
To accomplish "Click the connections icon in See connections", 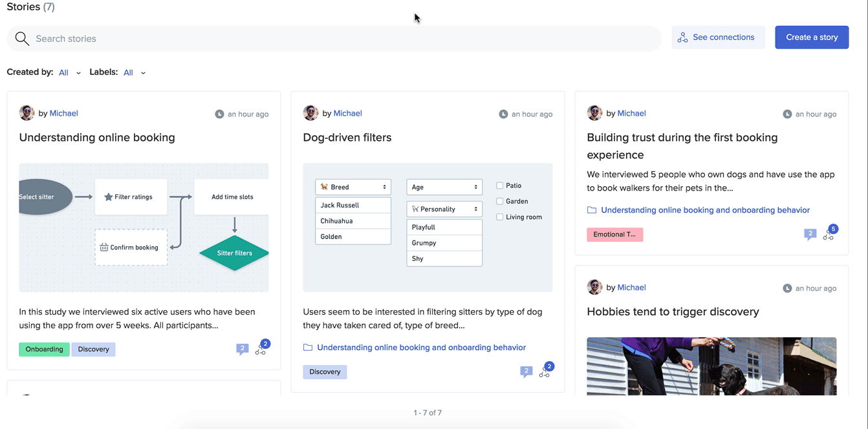I will (682, 38).
